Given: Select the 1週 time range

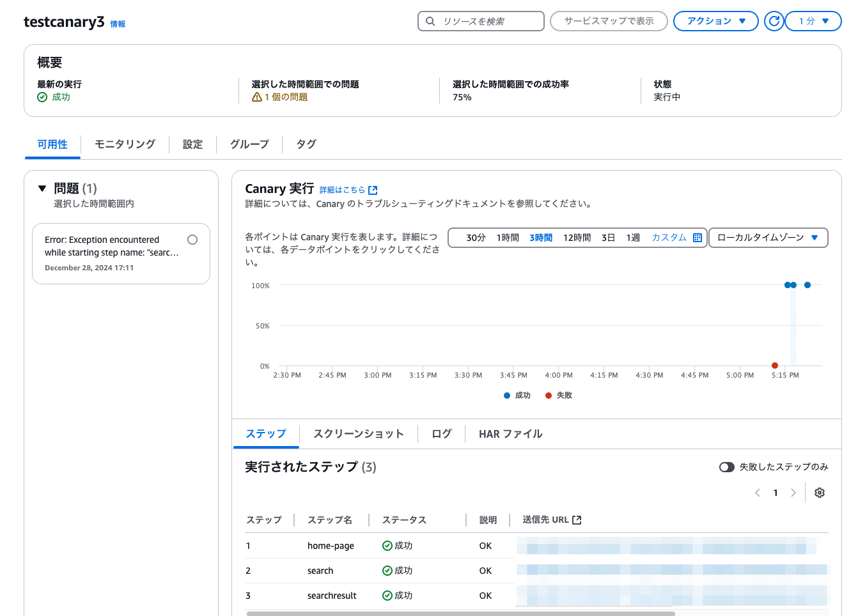Looking at the screenshot, I should click(x=633, y=238).
